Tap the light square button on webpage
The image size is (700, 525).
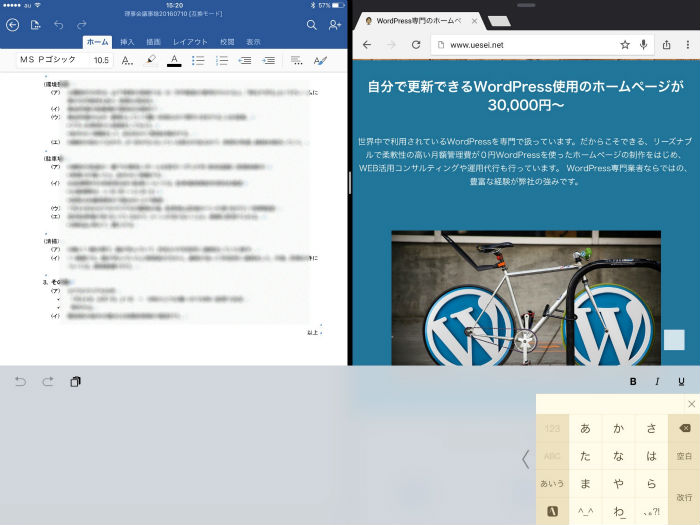pyautogui.click(x=674, y=340)
